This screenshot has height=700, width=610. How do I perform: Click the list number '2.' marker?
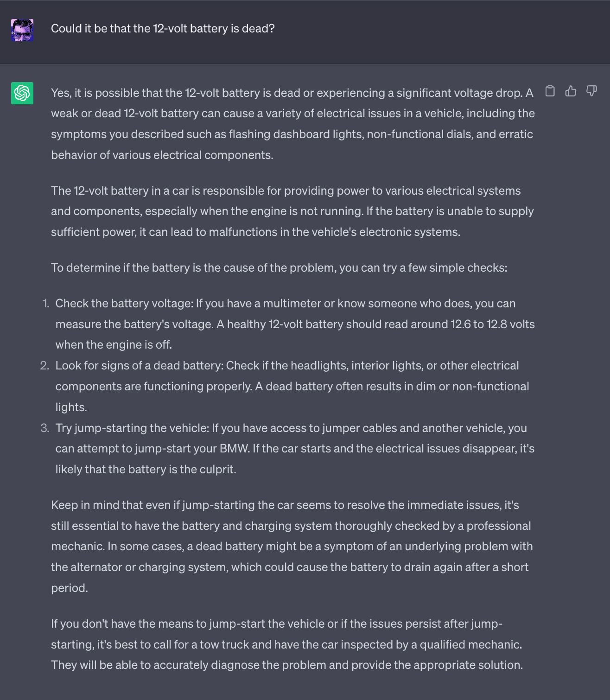[x=44, y=366]
